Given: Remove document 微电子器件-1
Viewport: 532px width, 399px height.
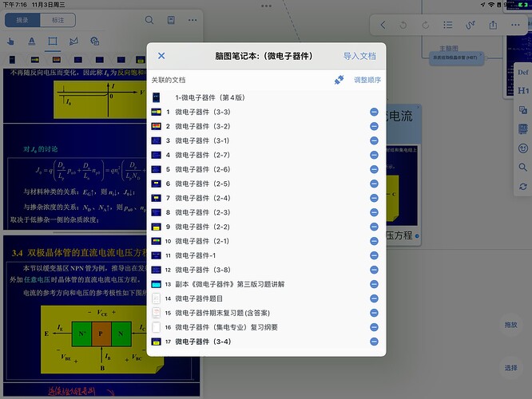Looking at the screenshot, I should coord(374,255).
